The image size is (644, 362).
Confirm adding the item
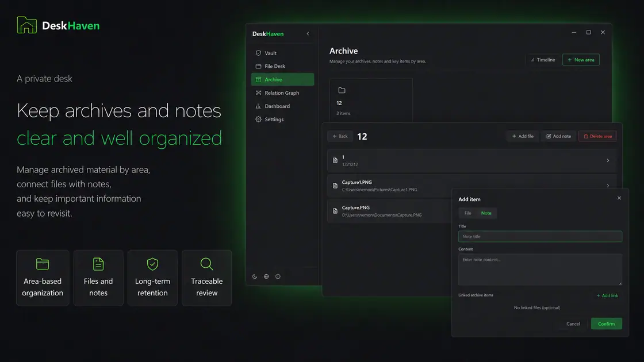[x=606, y=324]
